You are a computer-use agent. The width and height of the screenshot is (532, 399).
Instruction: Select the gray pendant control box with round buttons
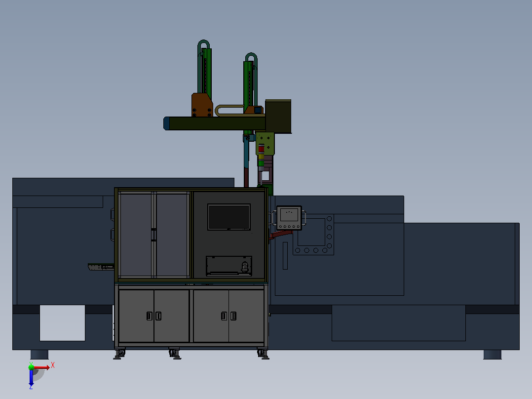point(289,218)
